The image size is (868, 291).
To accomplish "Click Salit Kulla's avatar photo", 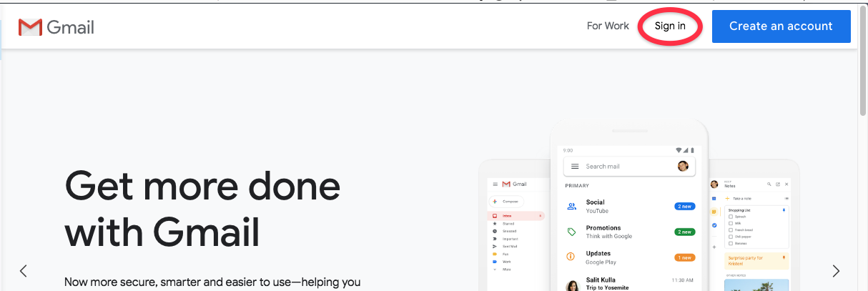I will tap(573, 285).
